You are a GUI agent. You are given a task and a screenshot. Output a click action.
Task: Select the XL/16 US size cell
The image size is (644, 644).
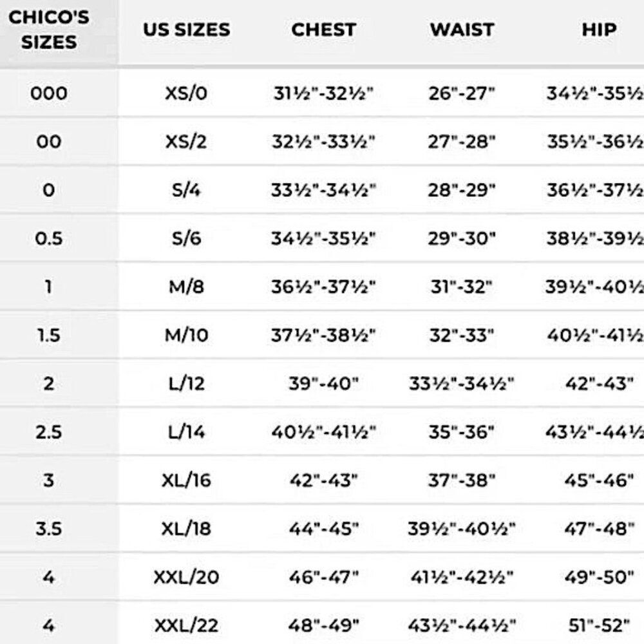coord(186,480)
